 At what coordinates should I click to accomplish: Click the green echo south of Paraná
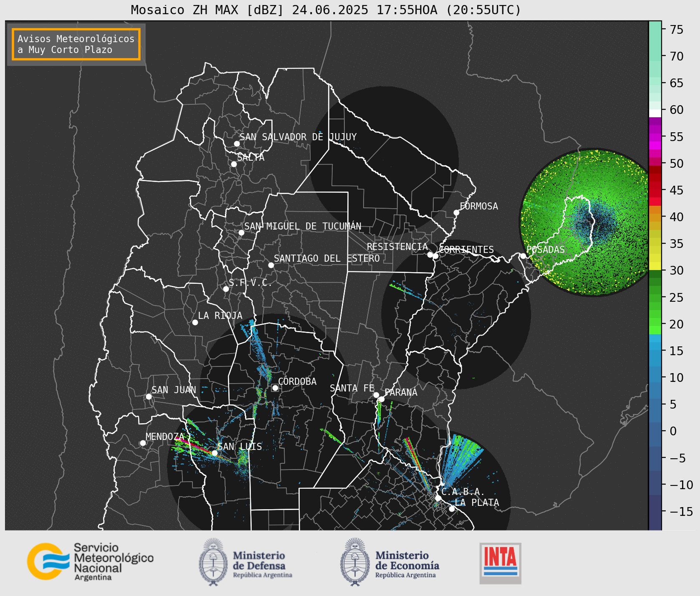tap(379, 411)
